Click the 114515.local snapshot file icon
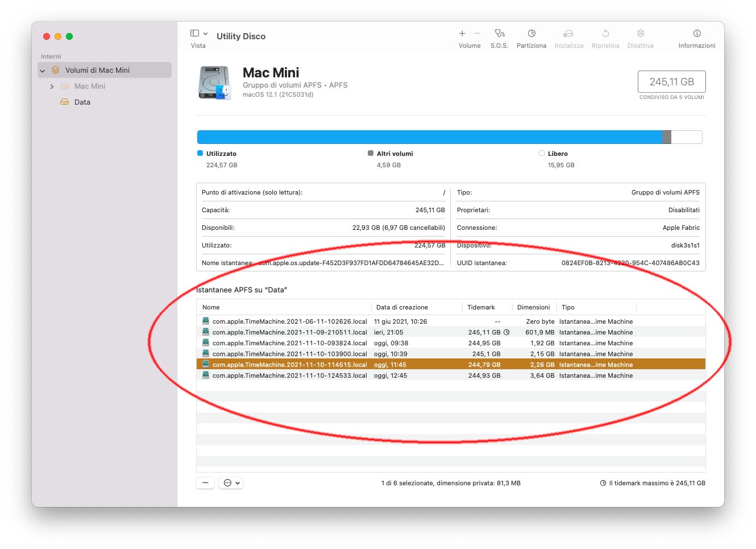The width and height of the screenshot is (756, 549). click(x=206, y=364)
